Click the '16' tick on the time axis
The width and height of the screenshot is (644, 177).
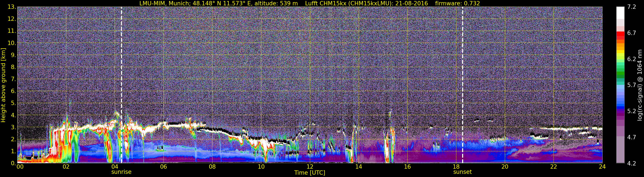pyautogui.click(x=407, y=167)
